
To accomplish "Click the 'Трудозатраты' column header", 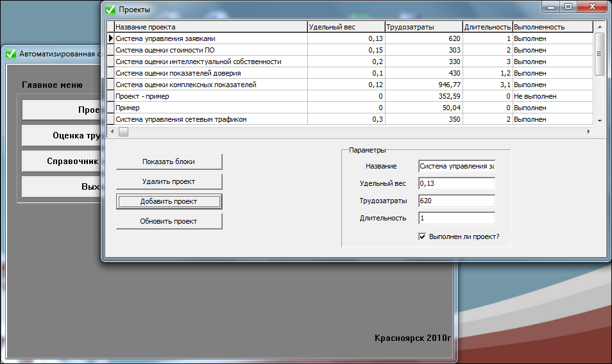I will (423, 27).
